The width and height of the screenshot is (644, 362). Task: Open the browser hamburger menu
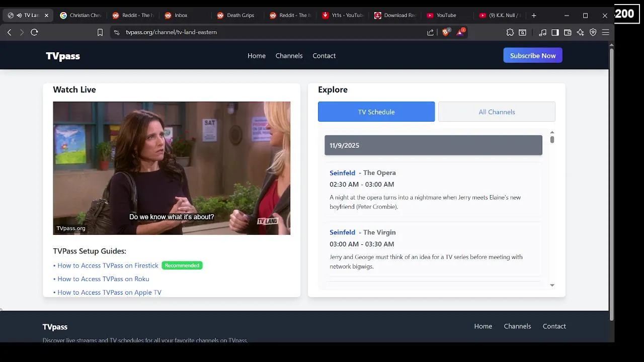click(606, 32)
